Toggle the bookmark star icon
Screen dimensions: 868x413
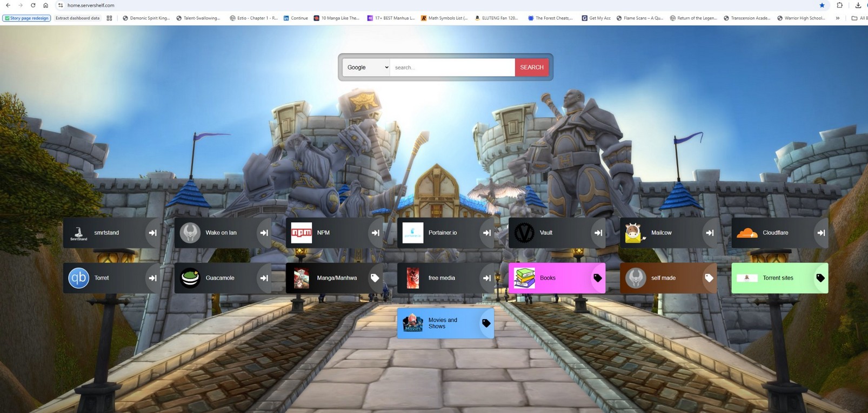(822, 5)
